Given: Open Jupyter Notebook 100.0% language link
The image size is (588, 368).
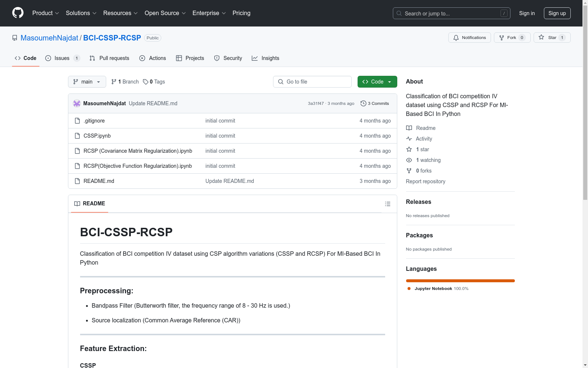Looking at the screenshot, I should click(438, 289).
